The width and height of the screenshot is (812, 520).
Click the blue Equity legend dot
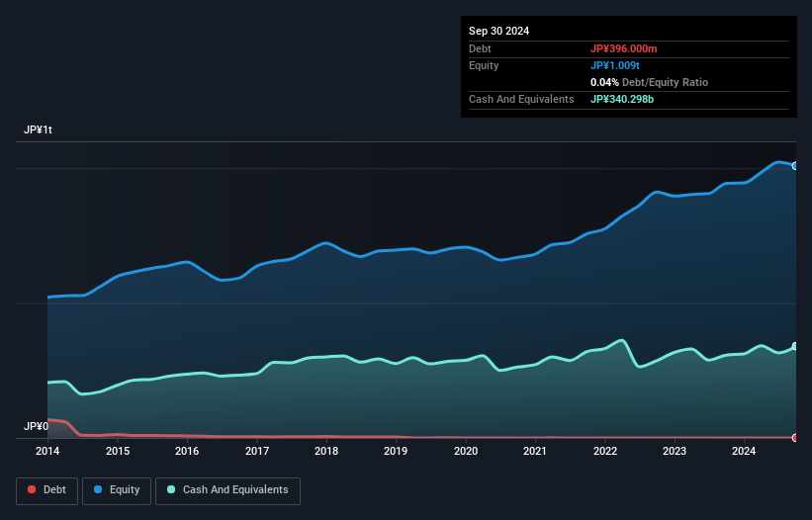pyautogui.click(x=98, y=489)
